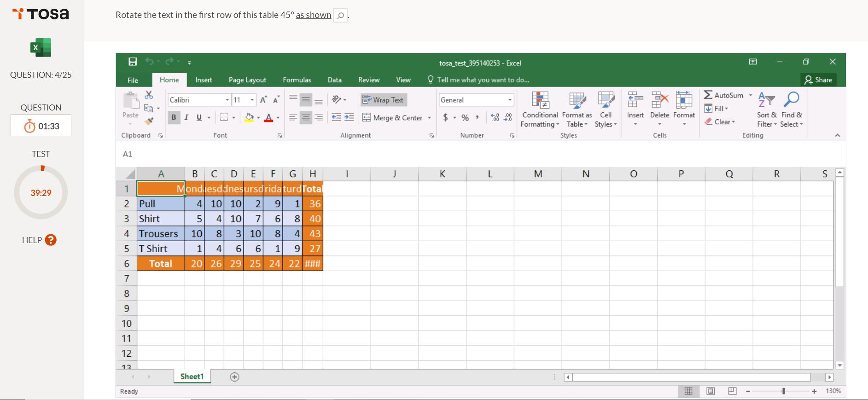Expand the General number format dropdown
This screenshot has height=400, width=868.
[510, 100]
